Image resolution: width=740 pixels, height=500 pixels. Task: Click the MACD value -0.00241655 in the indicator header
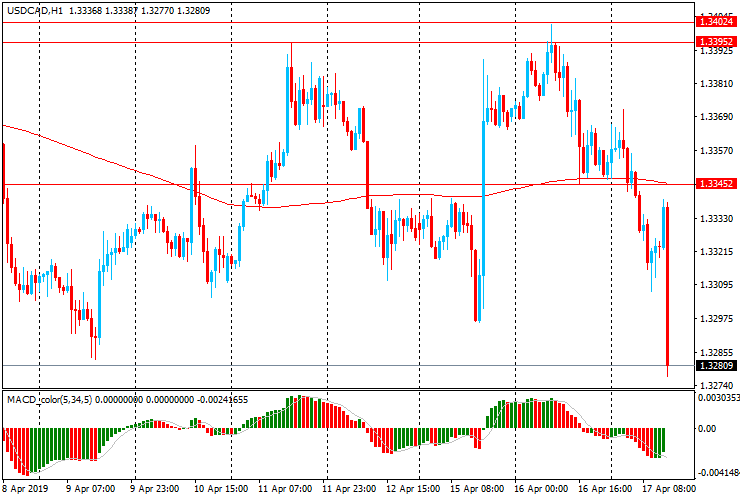tap(222, 400)
